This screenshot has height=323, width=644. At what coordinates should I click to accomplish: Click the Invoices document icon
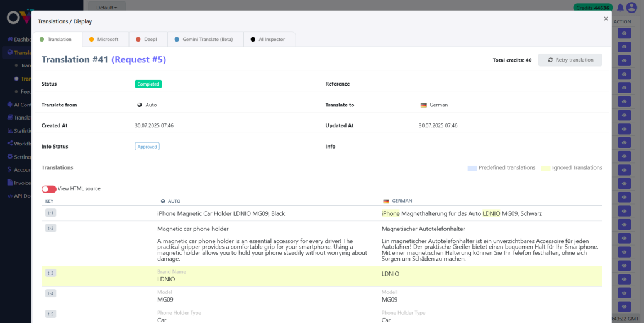point(10,183)
